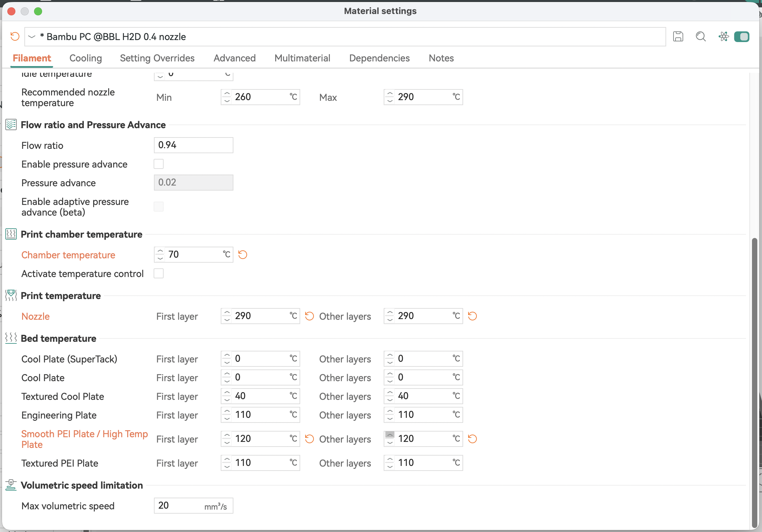Image resolution: width=762 pixels, height=532 pixels.
Task: Reset Smooth PEI Plate first layer temperature
Action: (310, 439)
